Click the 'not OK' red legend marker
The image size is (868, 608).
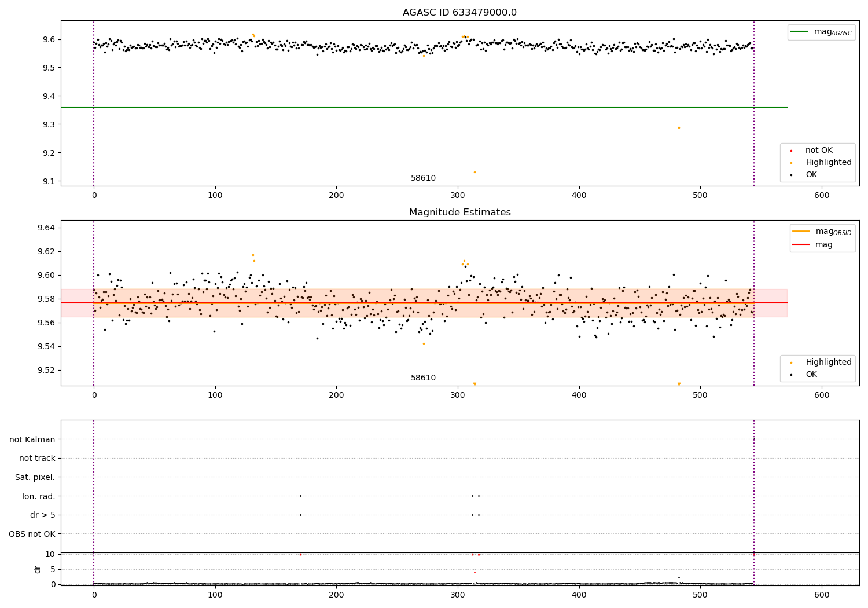click(791, 151)
